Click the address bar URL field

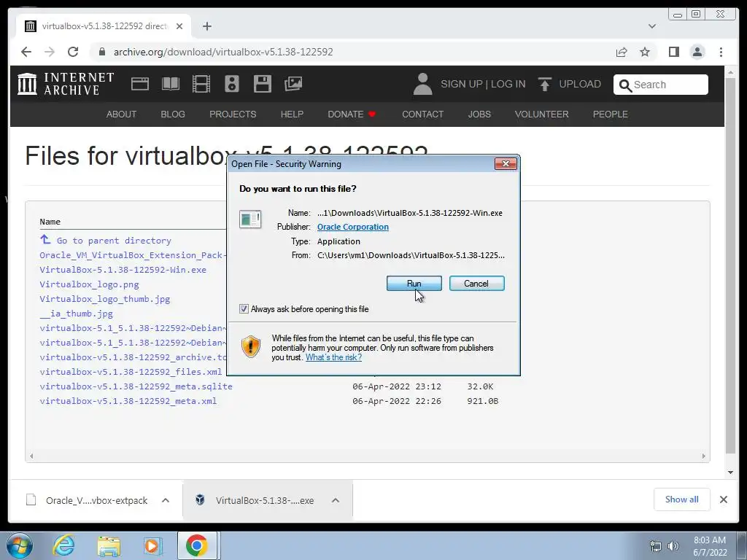coord(223,52)
